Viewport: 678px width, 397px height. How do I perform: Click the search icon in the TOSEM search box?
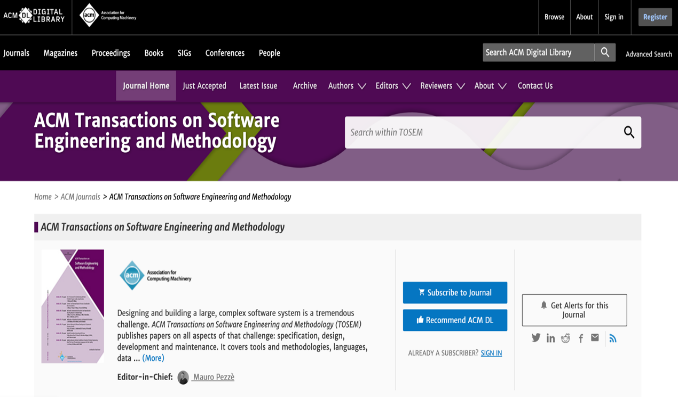tap(629, 132)
